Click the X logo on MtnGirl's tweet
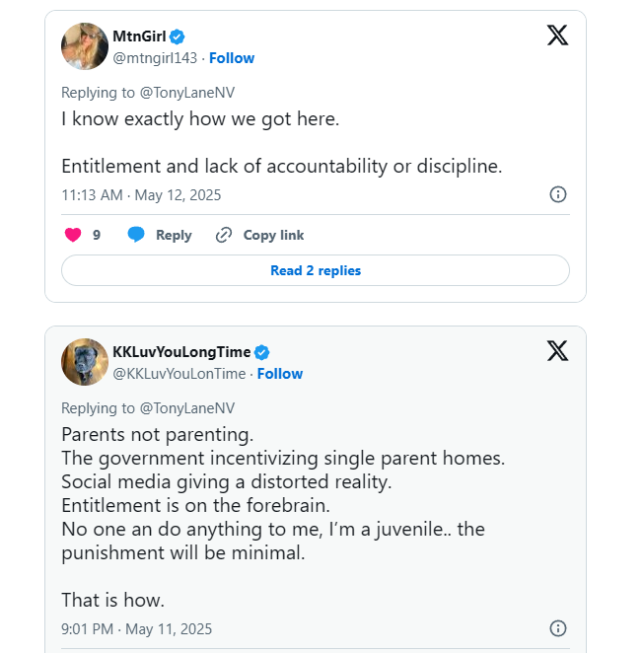 [557, 35]
